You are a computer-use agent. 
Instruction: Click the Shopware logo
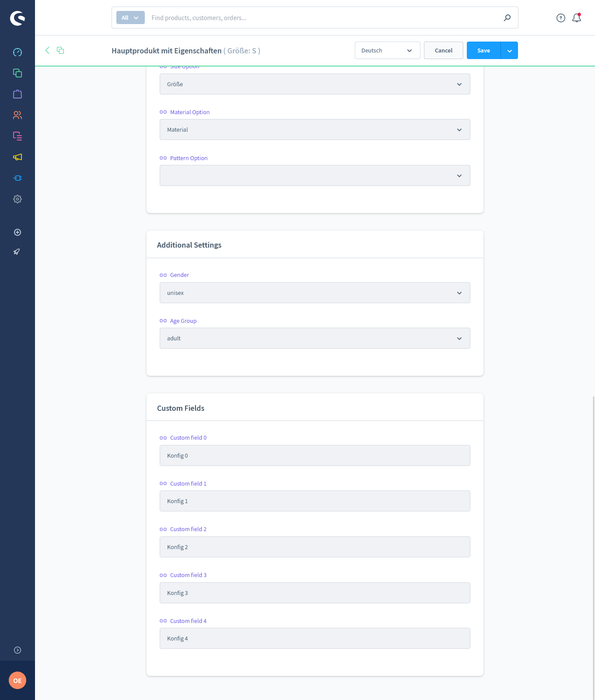pyautogui.click(x=17, y=18)
